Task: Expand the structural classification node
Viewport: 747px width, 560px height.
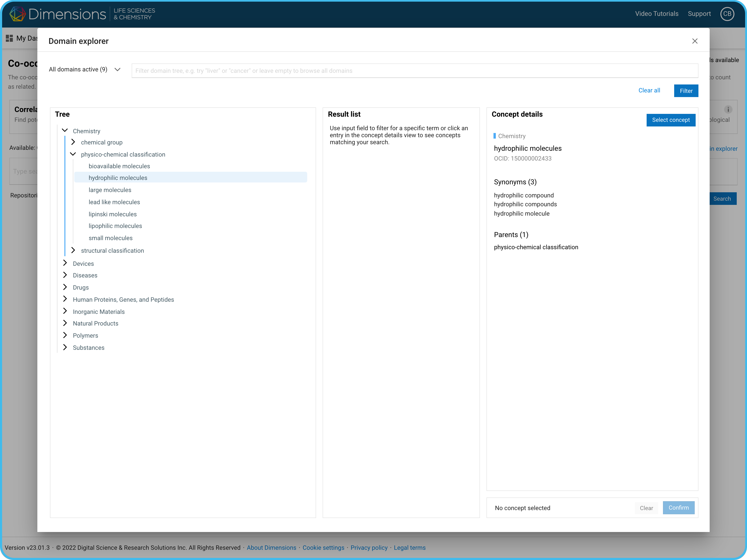Action: (x=73, y=250)
